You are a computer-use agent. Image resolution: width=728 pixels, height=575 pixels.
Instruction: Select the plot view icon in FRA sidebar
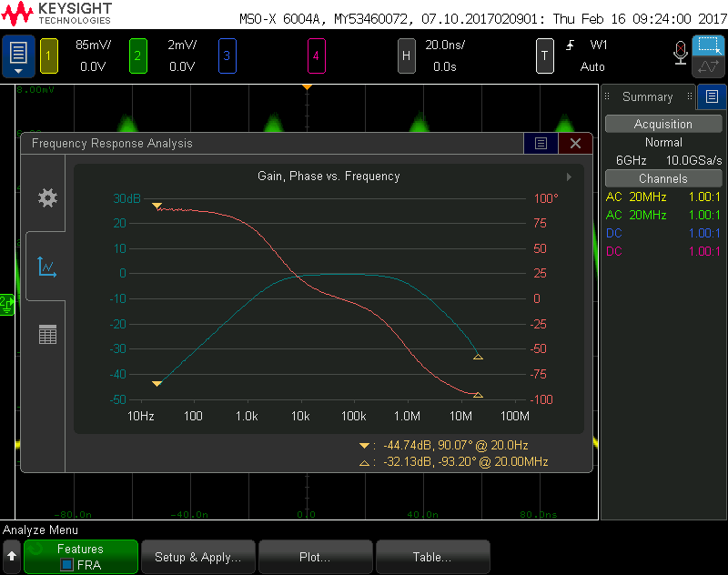click(46, 267)
